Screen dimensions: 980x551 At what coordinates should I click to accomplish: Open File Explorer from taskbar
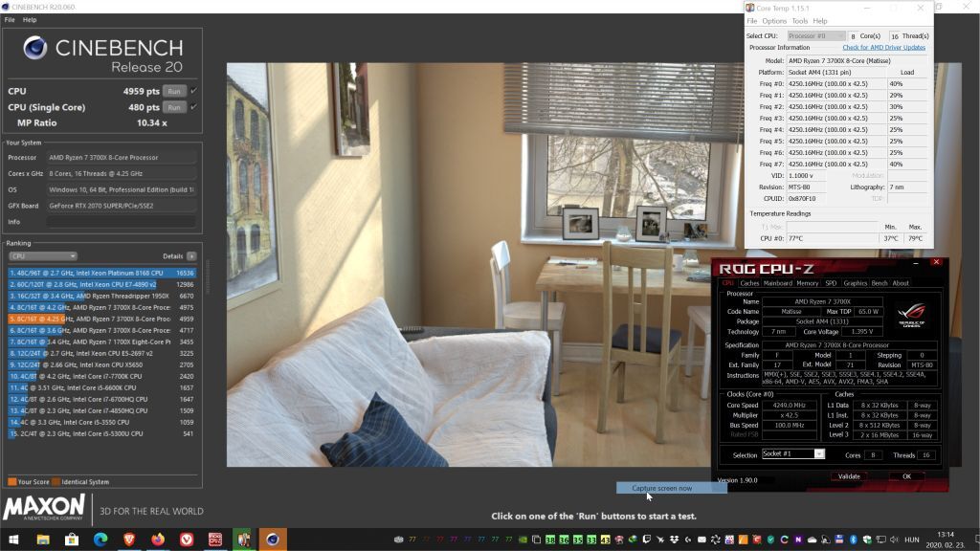[43, 540]
